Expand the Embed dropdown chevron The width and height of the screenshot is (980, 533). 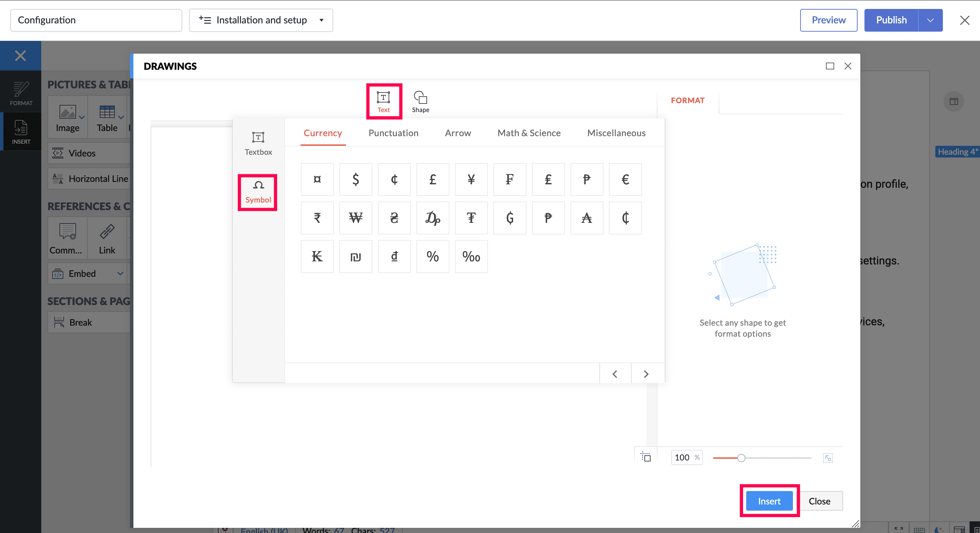pyautogui.click(x=120, y=273)
